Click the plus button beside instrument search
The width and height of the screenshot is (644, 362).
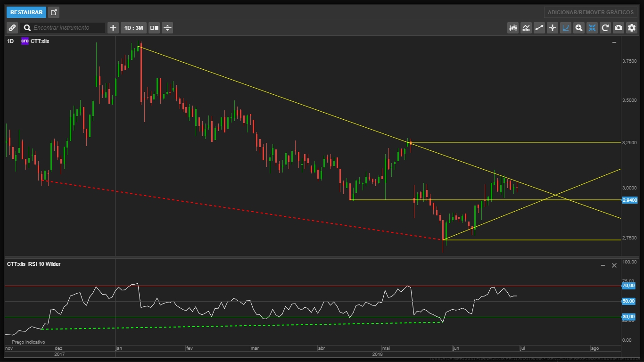coord(113,28)
